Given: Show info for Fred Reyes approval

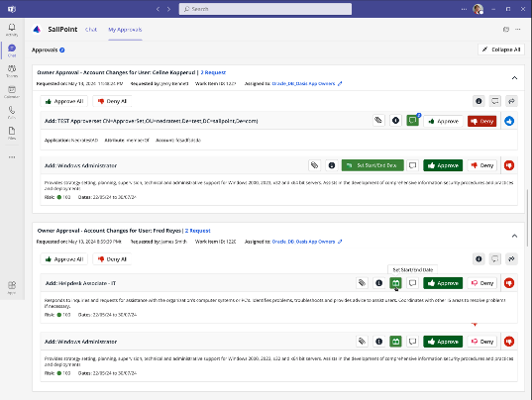Looking at the screenshot, I should 479,259.
